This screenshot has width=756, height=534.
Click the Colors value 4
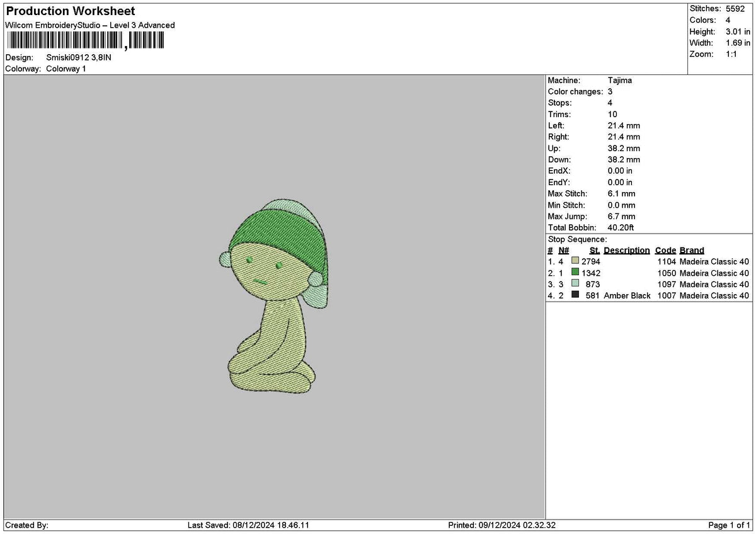coord(729,20)
